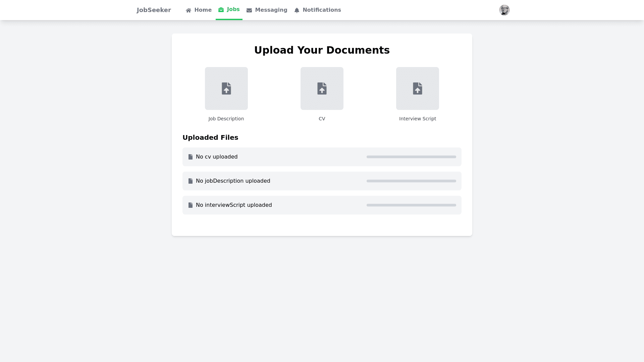Go to the Home tab
The image size is (644, 362).
tap(203, 10)
